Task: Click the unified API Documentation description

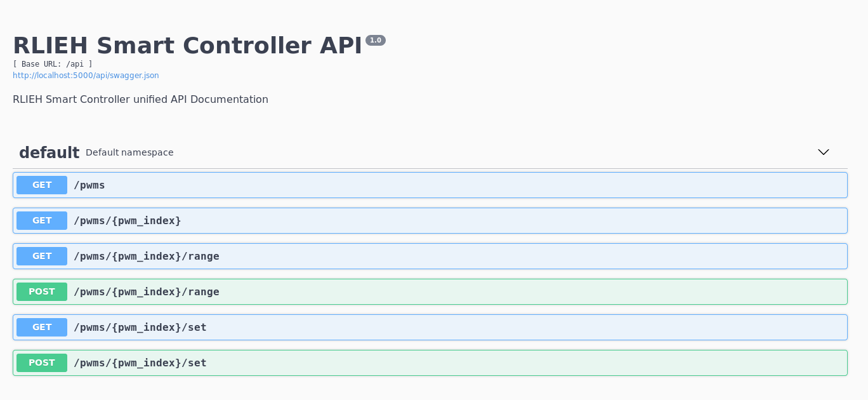Action: click(140, 100)
